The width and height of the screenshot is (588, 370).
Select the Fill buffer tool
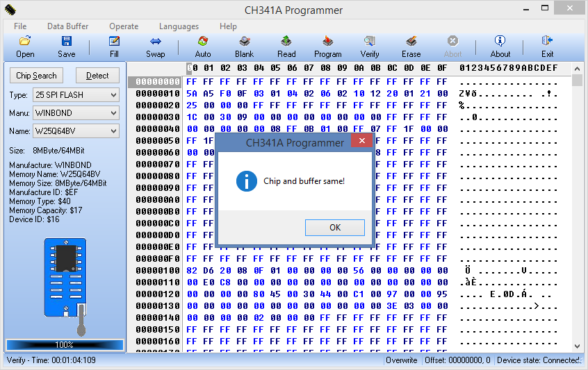114,41
